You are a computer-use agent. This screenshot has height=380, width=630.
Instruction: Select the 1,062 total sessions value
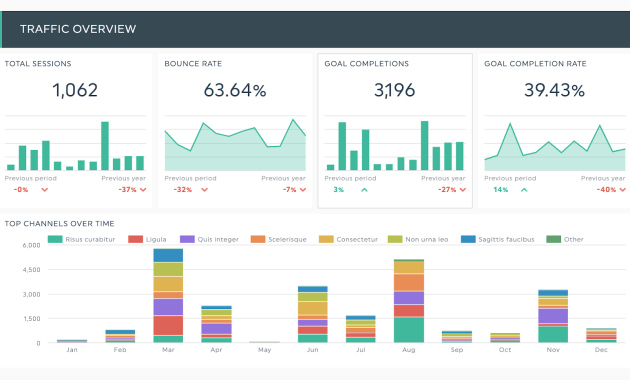[75, 90]
